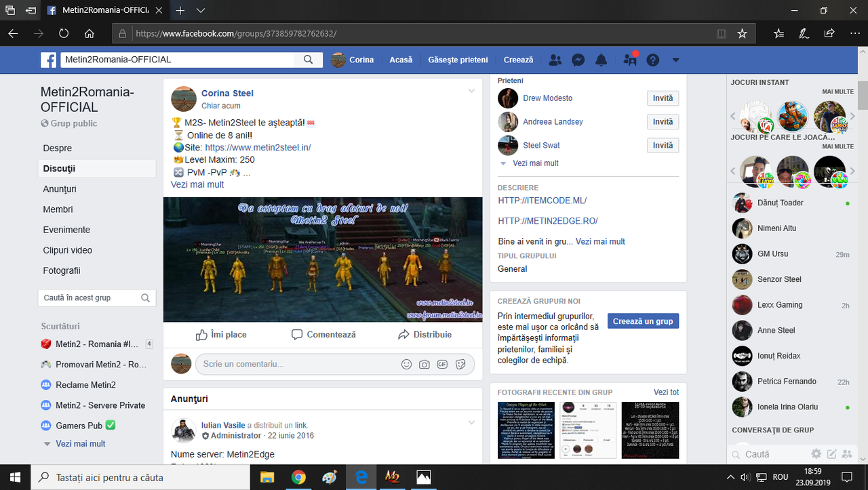The image size is (868, 490).
Task: Open File Explorer from the taskbar
Action: [x=267, y=477]
